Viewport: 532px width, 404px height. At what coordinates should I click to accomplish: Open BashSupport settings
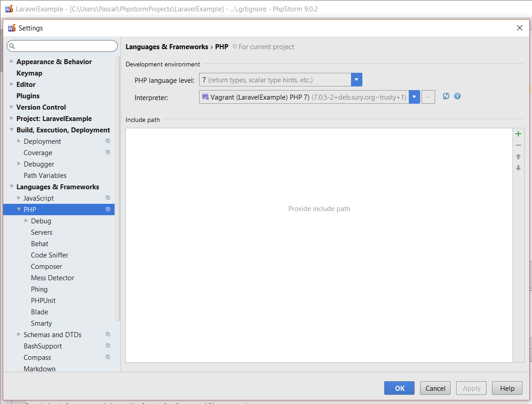43,346
